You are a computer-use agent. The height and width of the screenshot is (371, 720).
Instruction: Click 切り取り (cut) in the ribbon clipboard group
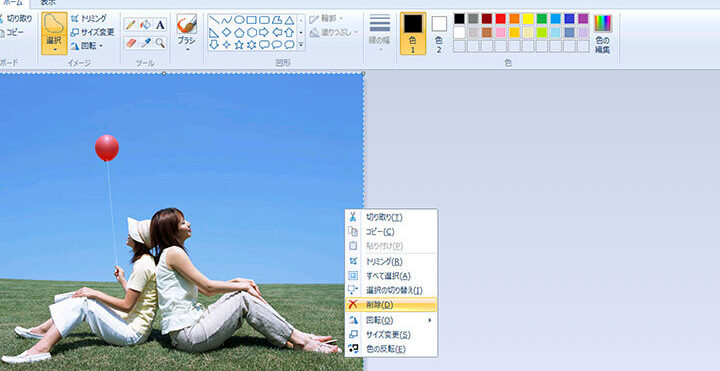15,19
